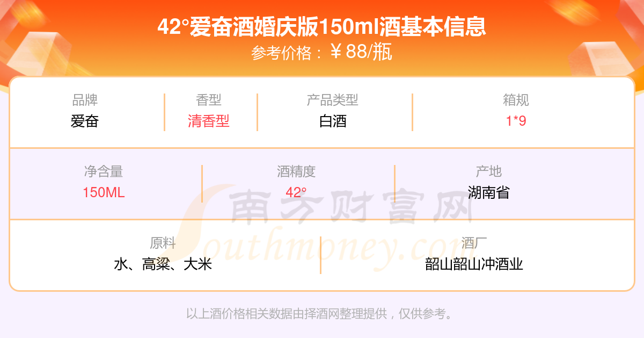Viewport: 644px width, 338px height.
Task: Select the brand value 爱奋
Action: pos(85,121)
